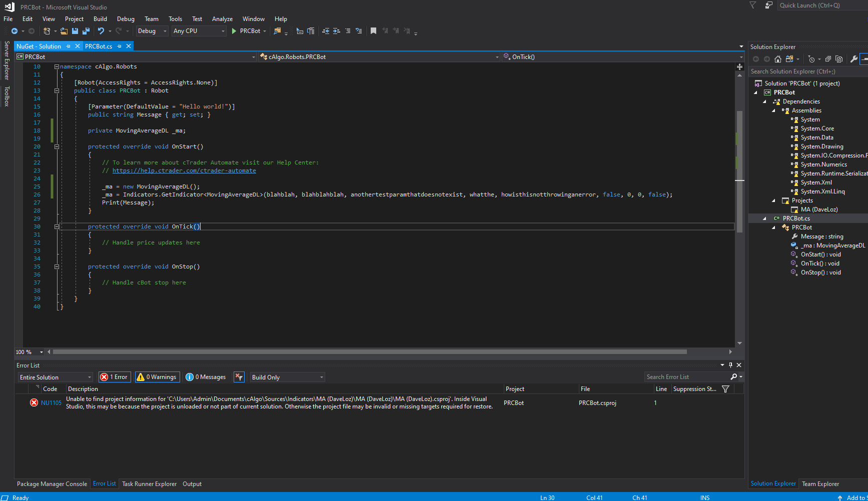Click the feedback icon in title bar
The height and width of the screenshot is (501, 868).
(x=768, y=5)
